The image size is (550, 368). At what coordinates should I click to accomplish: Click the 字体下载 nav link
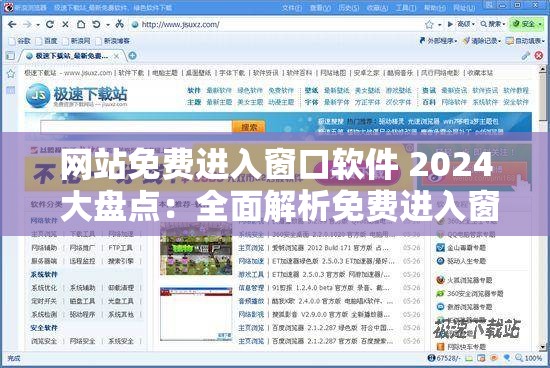tap(232, 73)
